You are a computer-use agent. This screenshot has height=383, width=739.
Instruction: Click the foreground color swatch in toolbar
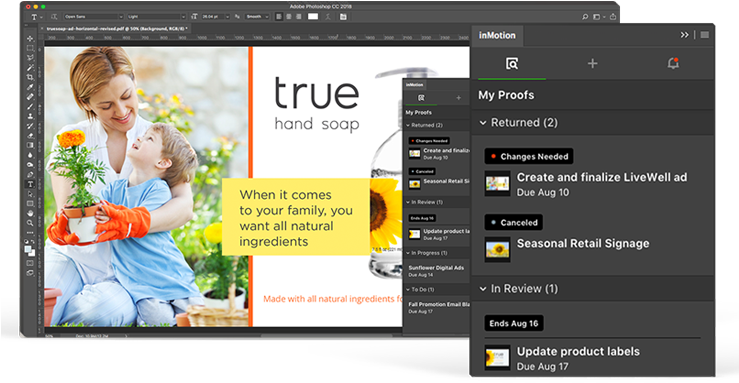point(28,249)
